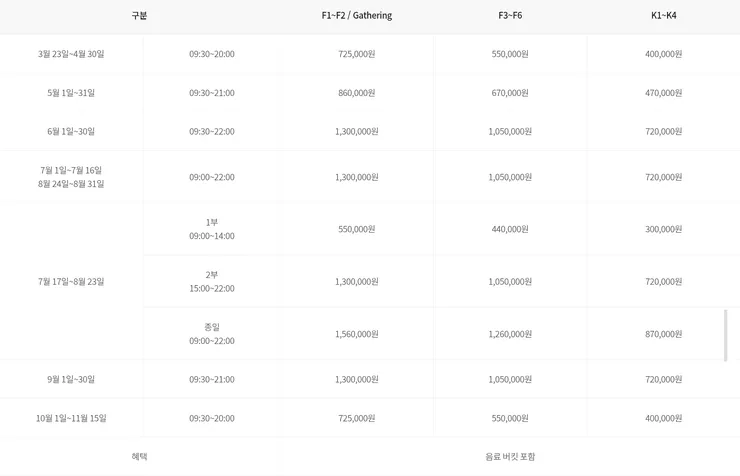740x476 pixels.
Task: Select the 3월 23일~4월 30일 date cell
Action: [x=71, y=54]
